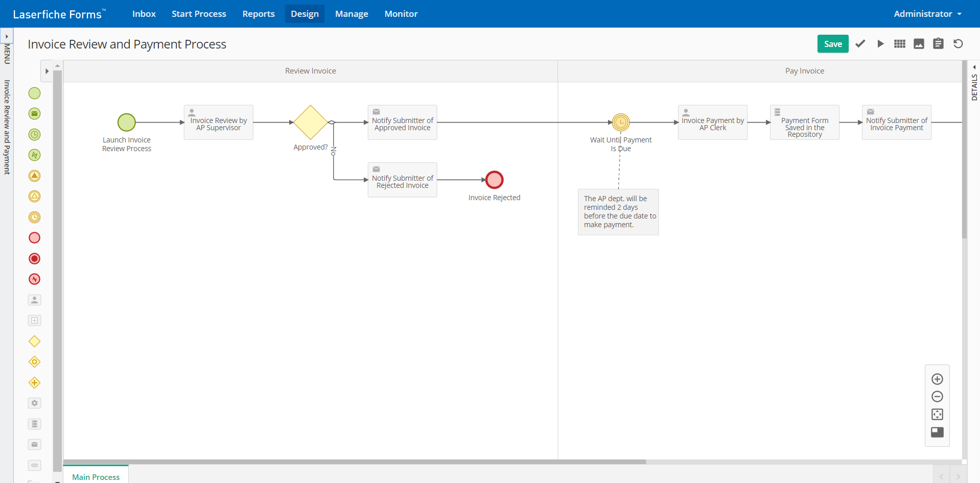
Task: Select the Invoice Rejected end event
Action: coord(494,180)
